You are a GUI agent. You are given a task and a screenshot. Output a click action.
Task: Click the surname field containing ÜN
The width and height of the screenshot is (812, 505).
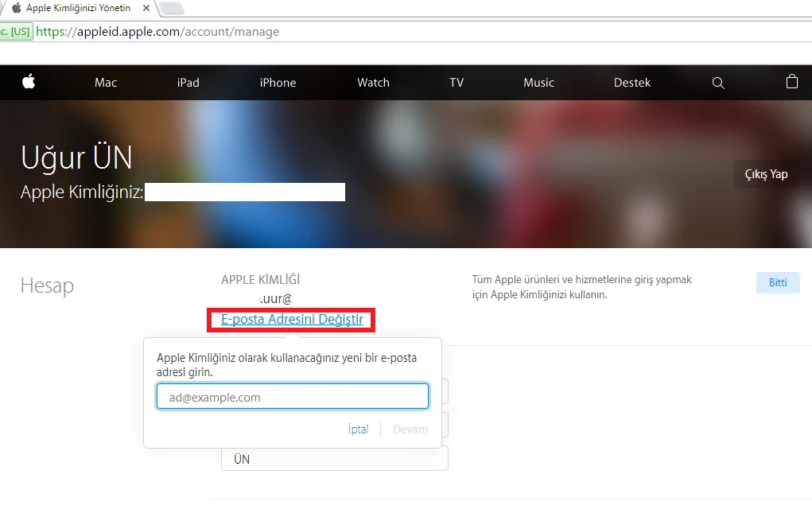(x=334, y=459)
